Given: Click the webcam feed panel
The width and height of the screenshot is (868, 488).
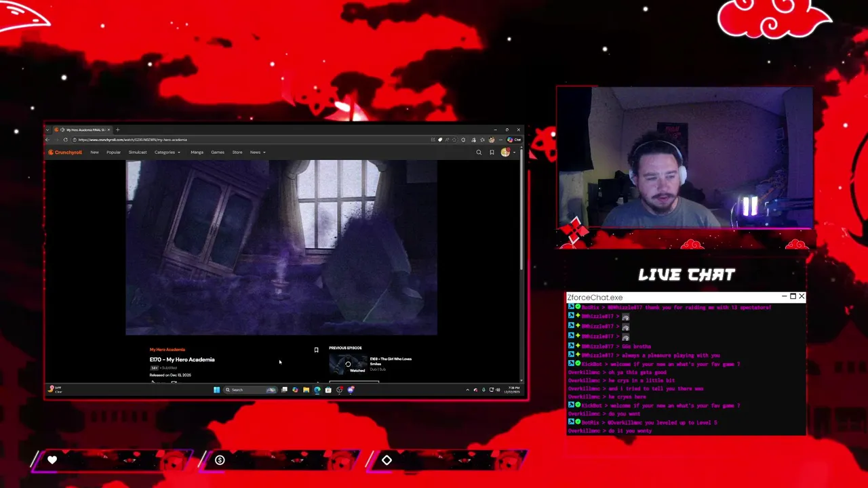Looking at the screenshot, I should pos(685,157).
